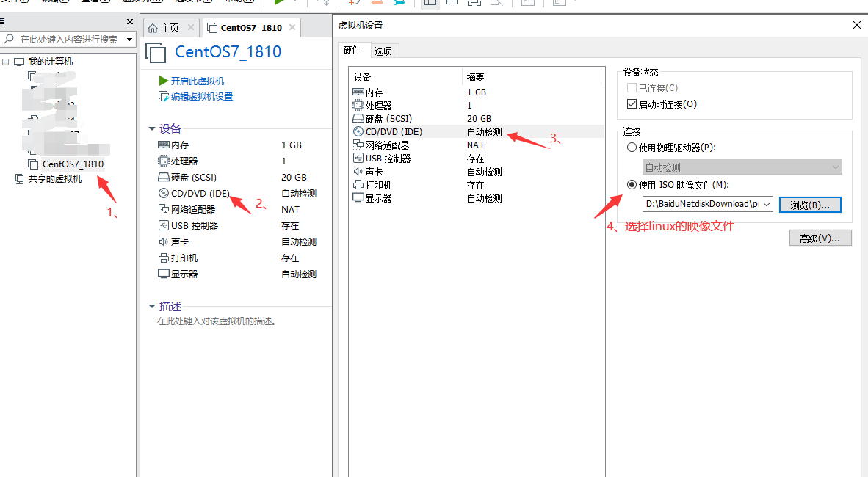Click the 硬盘 (SCSI) icon in VM summary pane
868x477 pixels.
coord(163,177)
